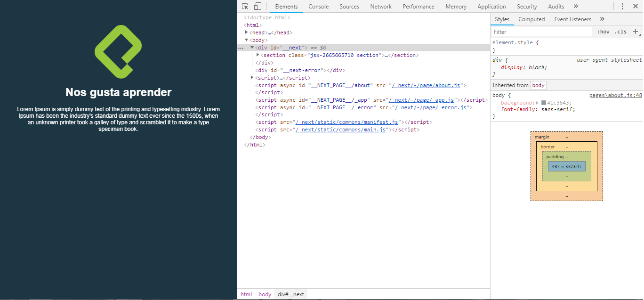Toggle the :hov element state panel
Viewport: 644px width, 300px height.
603,32
